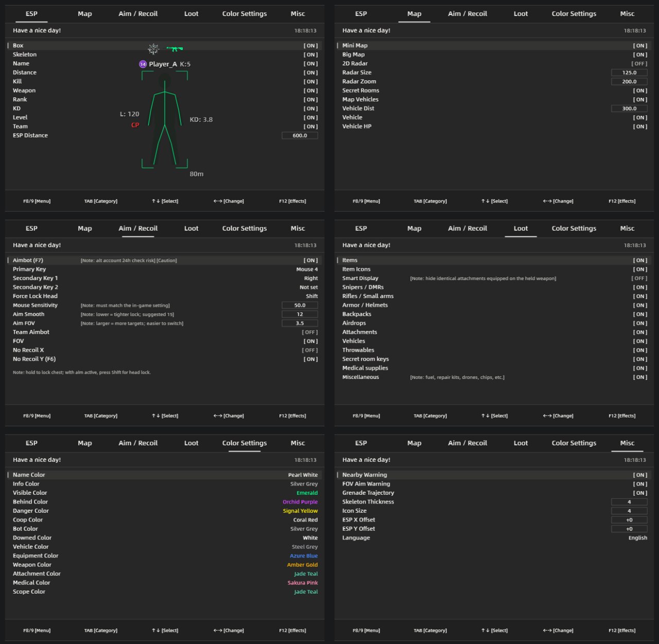Click the ESP X Offset value field
The height and width of the screenshot is (644, 659).
click(x=629, y=520)
